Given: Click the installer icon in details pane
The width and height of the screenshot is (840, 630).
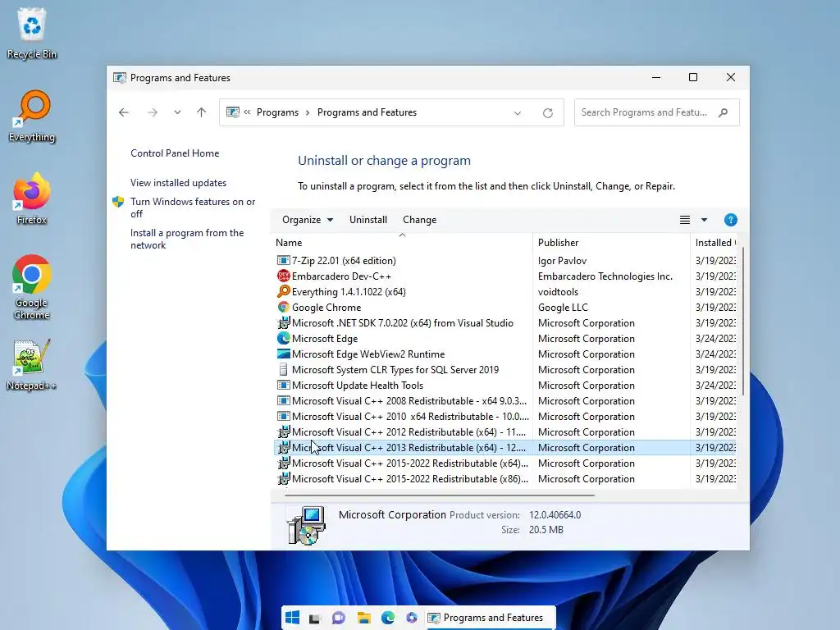Looking at the screenshot, I should 305,526.
